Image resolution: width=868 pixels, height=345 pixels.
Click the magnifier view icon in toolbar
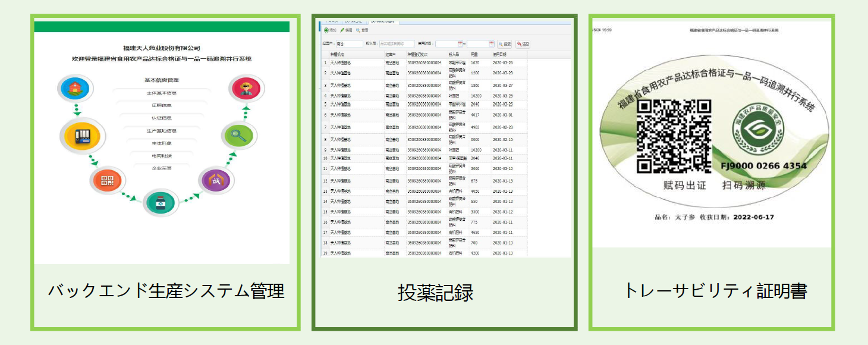358,30
